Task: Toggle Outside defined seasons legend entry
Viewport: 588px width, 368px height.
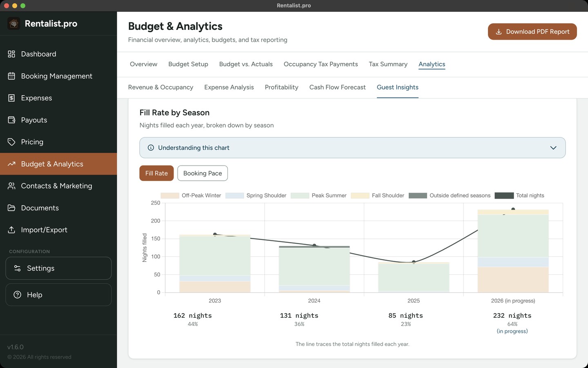Action: [450, 195]
